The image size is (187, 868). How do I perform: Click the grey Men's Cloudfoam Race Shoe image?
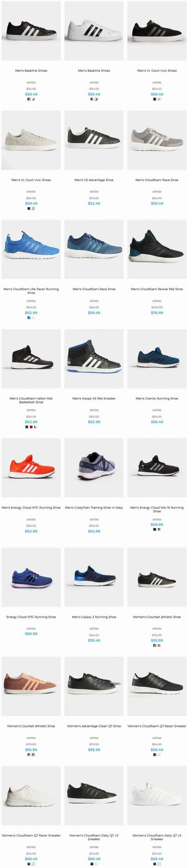point(157,140)
